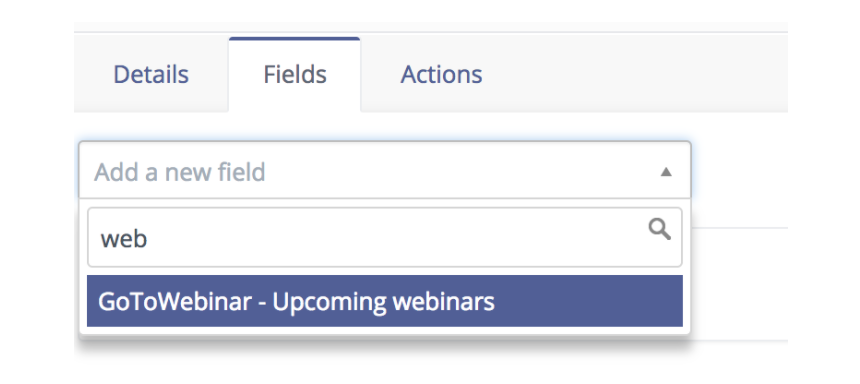Screen dimensions: 860x384
Task: Choose GoToWebinar - Upcoming webinars option
Action: coord(384,302)
